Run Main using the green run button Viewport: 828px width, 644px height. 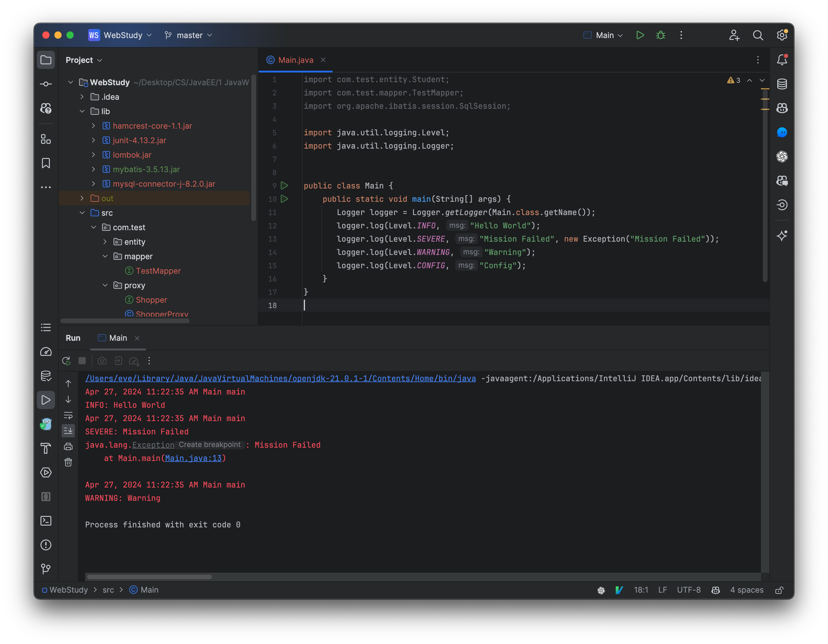coord(640,35)
